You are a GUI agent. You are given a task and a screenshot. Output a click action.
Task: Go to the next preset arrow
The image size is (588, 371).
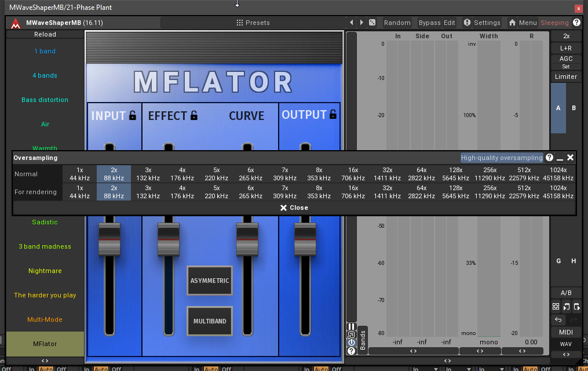click(361, 23)
